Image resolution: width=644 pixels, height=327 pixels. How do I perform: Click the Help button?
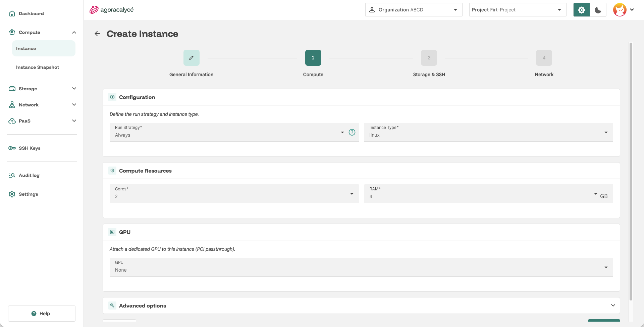click(x=42, y=314)
